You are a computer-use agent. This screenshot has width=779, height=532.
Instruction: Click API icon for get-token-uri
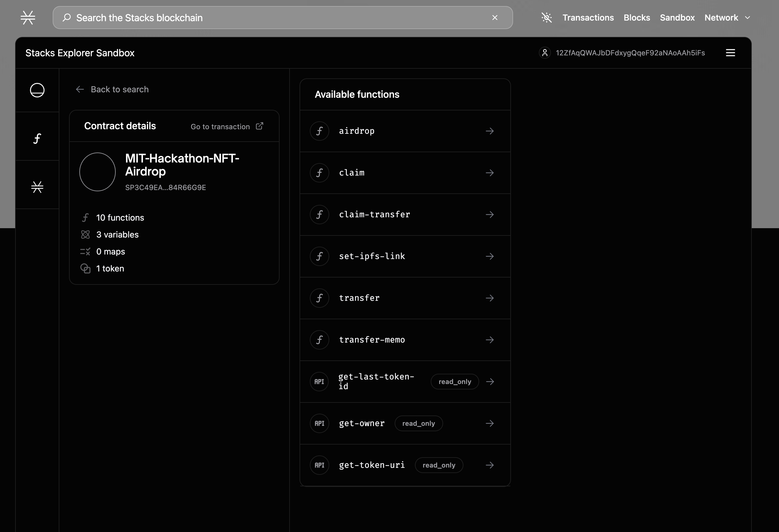click(x=320, y=465)
